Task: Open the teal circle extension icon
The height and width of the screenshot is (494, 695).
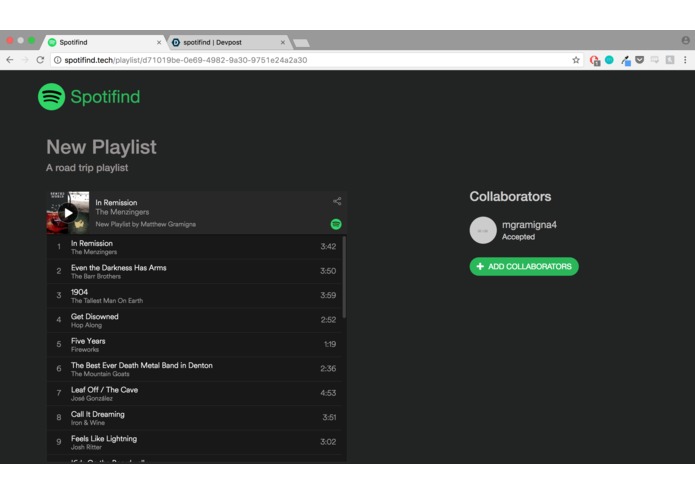Action: click(x=609, y=60)
